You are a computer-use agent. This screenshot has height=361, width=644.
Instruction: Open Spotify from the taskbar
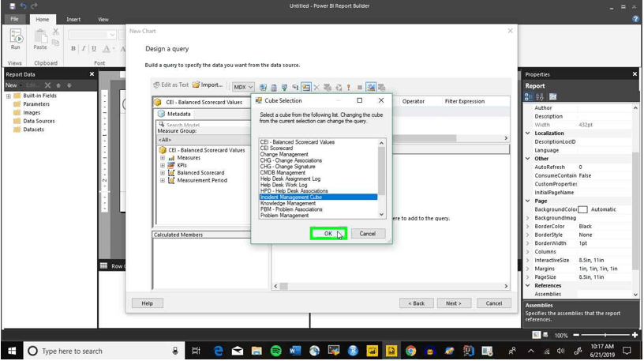pos(276,352)
